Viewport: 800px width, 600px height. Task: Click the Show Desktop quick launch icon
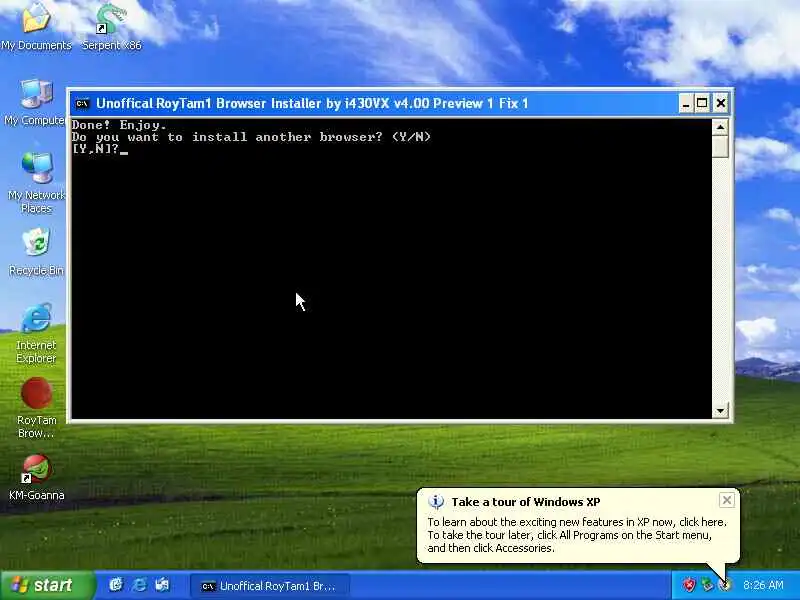pyautogui.click(x=162, y=585)
